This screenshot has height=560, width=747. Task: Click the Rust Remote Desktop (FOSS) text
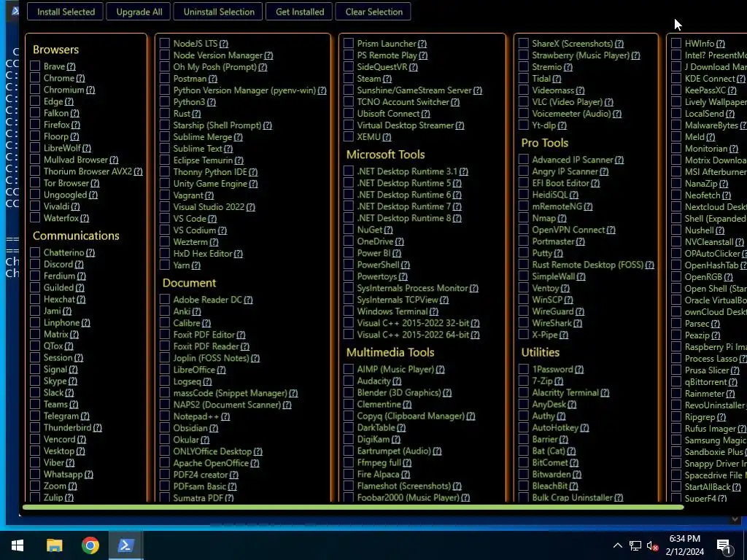click(588, 265)
